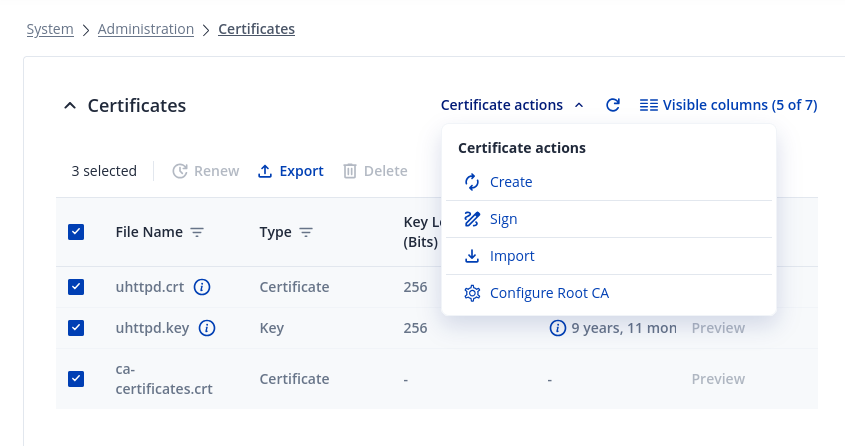Open Visible columns (5 of 7) selector
Viewport: 845px width, 446px height.
pyautogui.click(x=728, y=105)
